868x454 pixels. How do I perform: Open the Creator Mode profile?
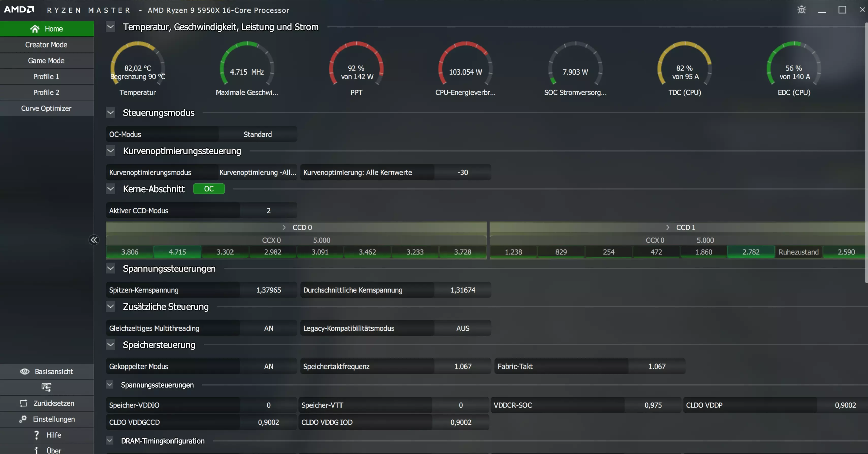[x=46, y=45]
